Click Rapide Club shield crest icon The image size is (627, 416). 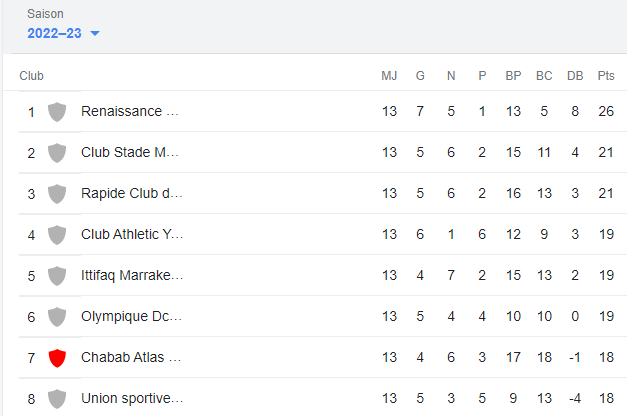pos(57,193)
